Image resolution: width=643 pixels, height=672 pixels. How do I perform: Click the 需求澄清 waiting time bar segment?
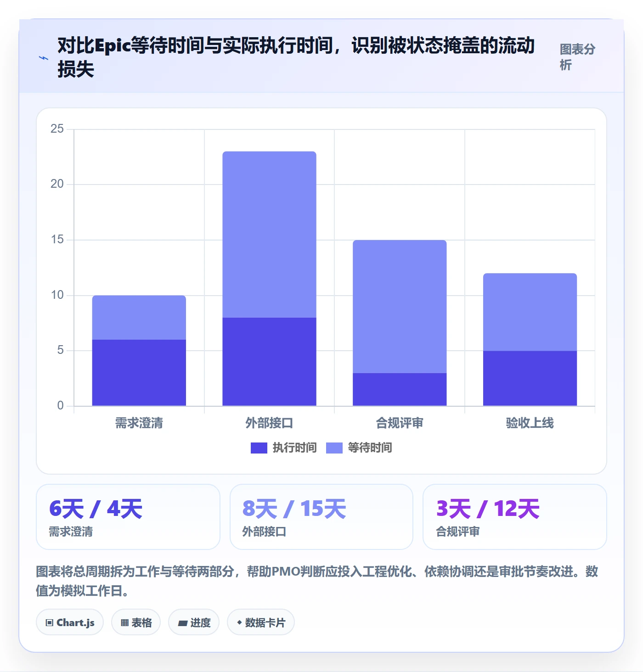pos(139,318)
